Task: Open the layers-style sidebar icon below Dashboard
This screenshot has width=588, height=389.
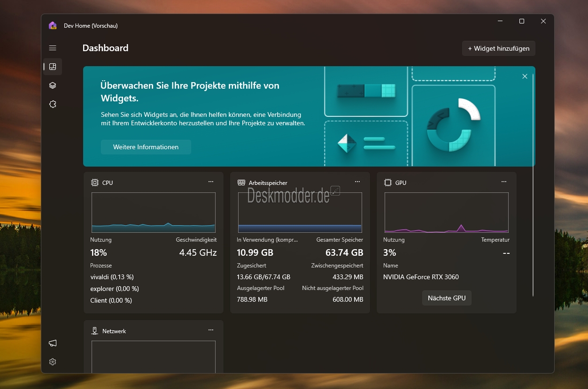Action: [x=53, y=85]
